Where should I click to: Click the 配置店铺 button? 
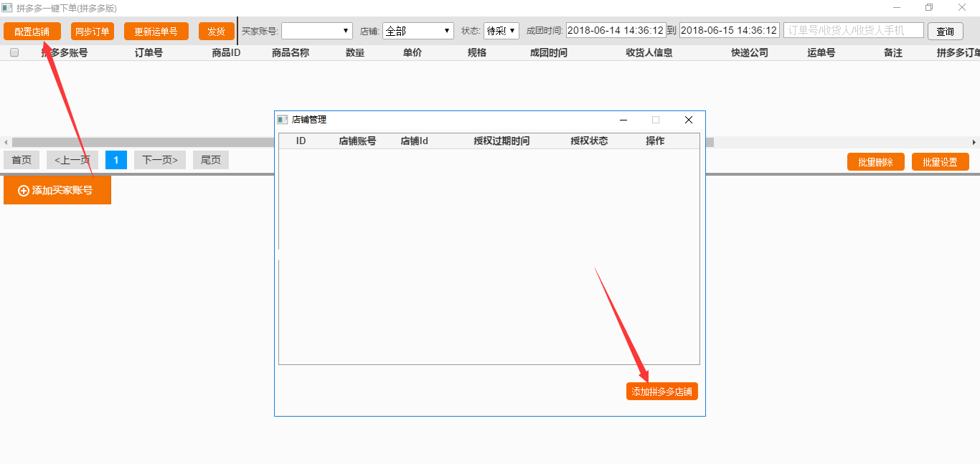(x=32, y=32)
